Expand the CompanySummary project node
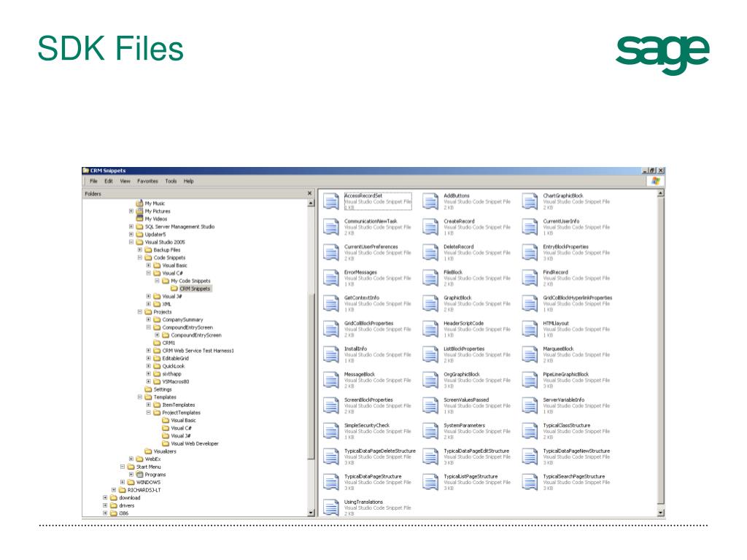Screen dimensions: 747x560 coord(148,319)
